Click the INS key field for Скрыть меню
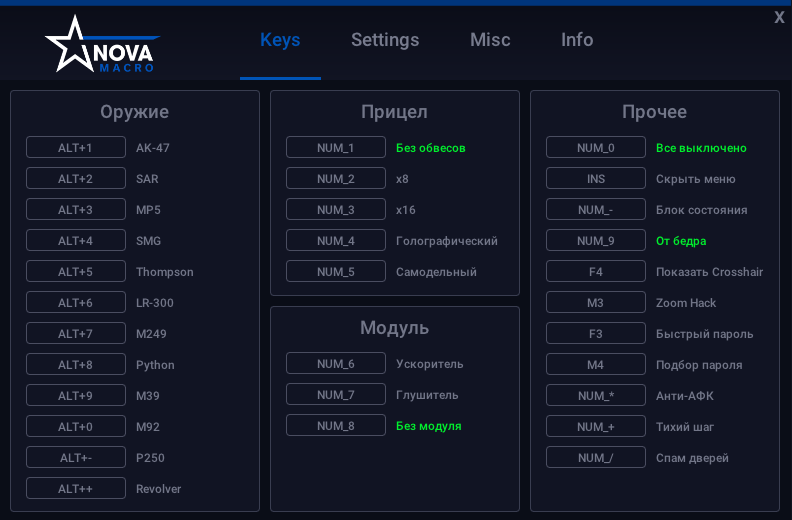Viewport: 792px width, 520px height. tap(595, 179)
